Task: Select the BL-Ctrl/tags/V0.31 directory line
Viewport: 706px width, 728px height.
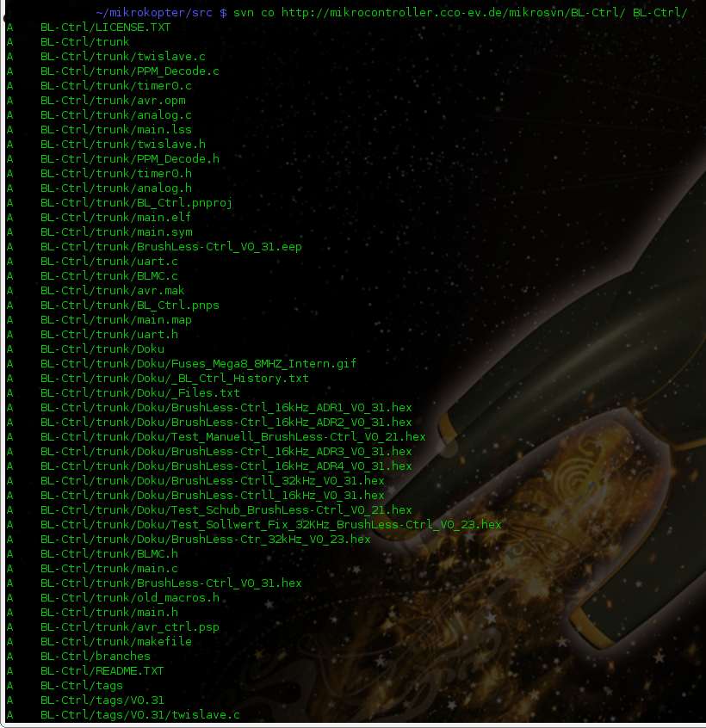Action: [102, 700]
